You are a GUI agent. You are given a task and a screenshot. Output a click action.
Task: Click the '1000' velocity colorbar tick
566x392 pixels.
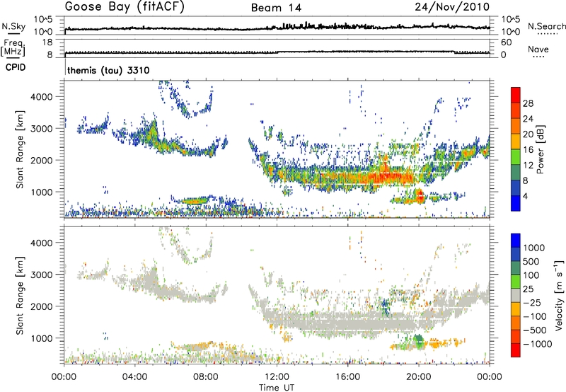point(534,248)
